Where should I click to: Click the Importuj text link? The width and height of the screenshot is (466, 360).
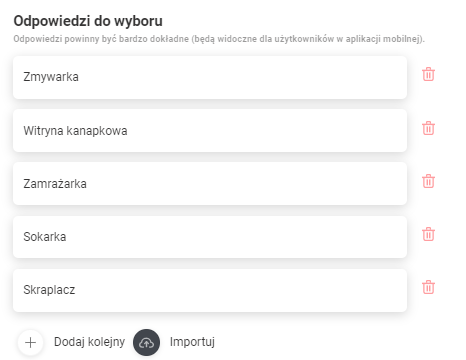[192, 342]
